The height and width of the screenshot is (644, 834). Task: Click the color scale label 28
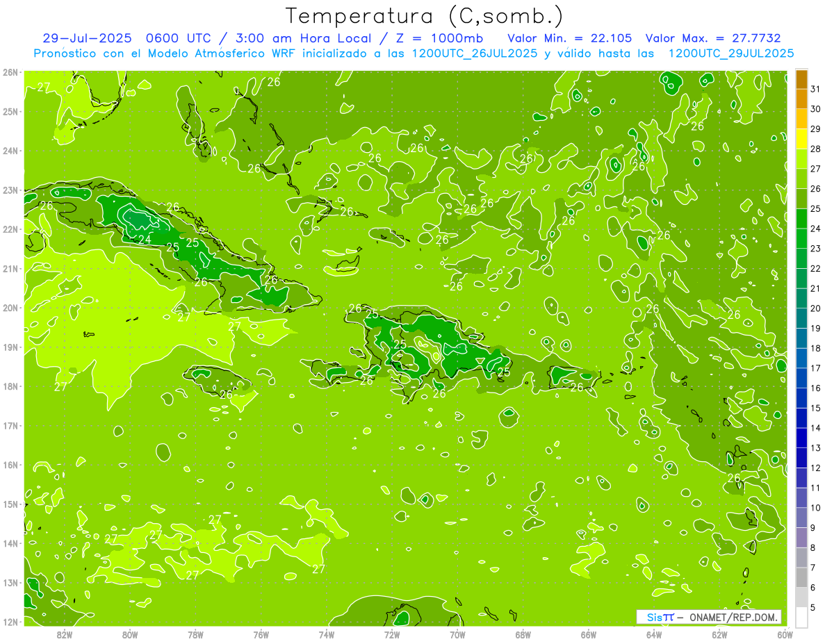tap(816, 149)
